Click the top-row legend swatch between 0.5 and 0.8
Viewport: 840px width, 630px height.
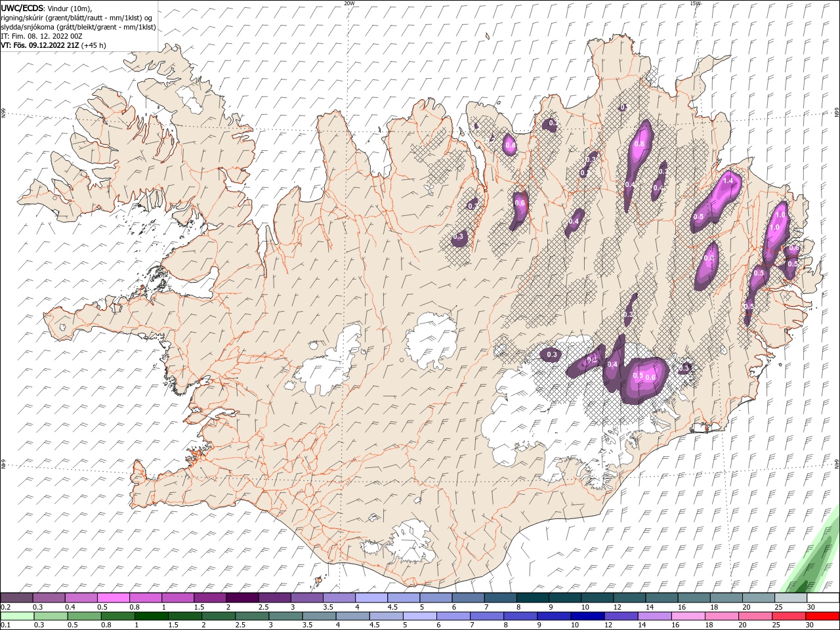pos(114,598)
